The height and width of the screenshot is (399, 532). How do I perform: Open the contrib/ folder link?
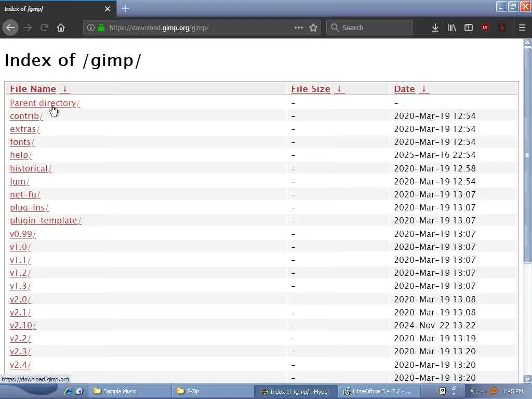pos(26,116)
